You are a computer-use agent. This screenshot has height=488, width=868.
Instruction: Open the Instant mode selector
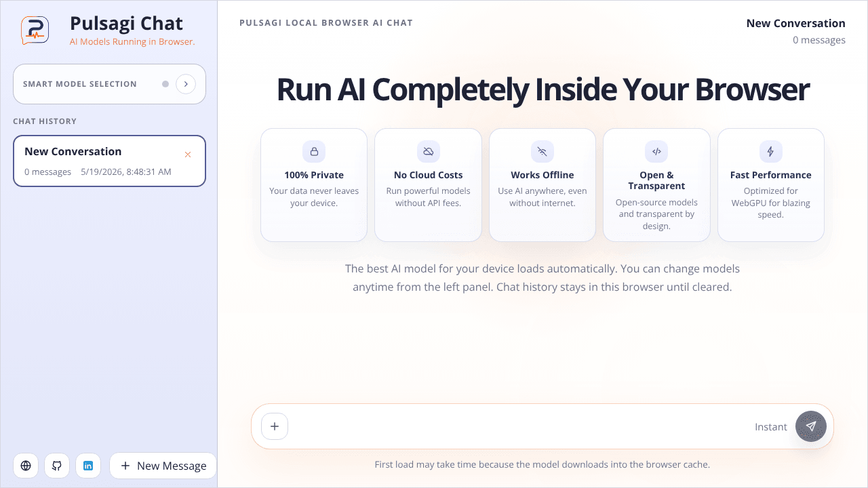click(x=771, y=427)
